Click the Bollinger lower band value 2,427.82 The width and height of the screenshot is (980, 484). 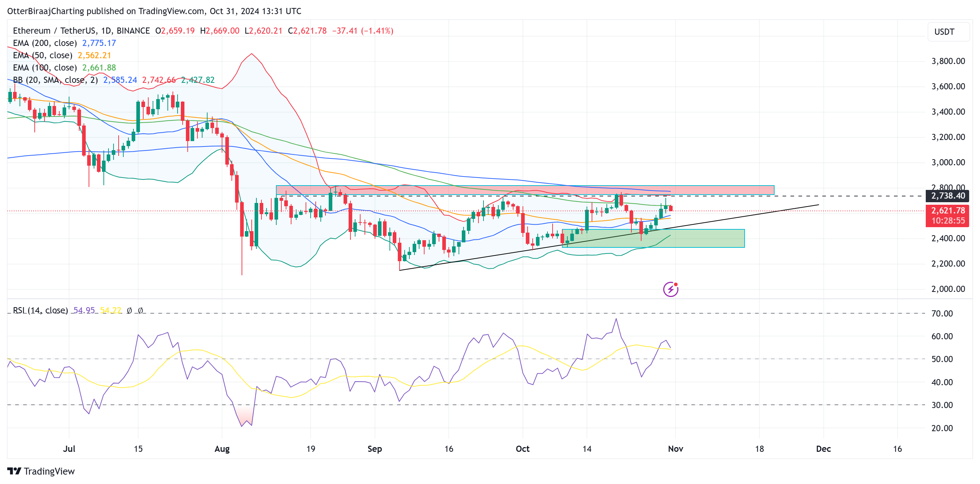198,80
